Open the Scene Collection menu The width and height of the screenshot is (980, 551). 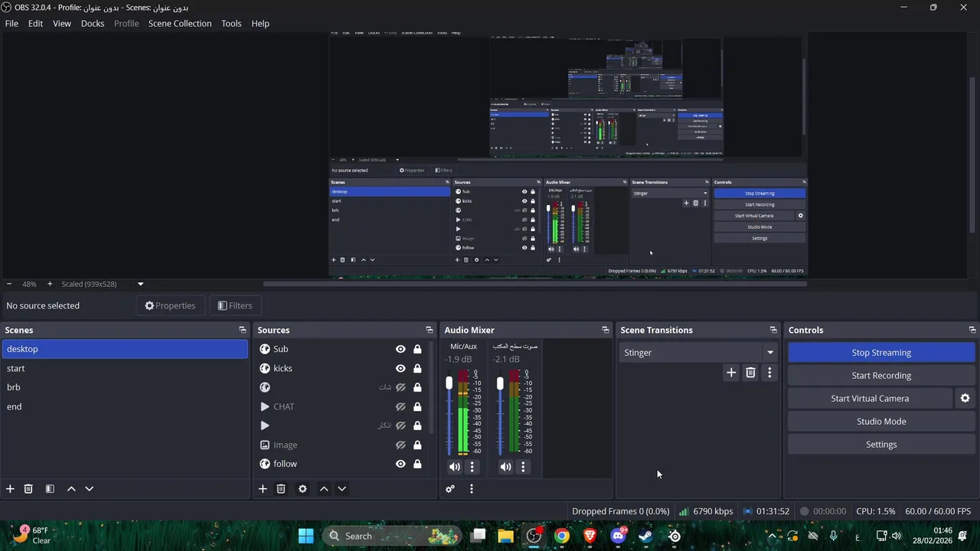click(x=180, y=24)
